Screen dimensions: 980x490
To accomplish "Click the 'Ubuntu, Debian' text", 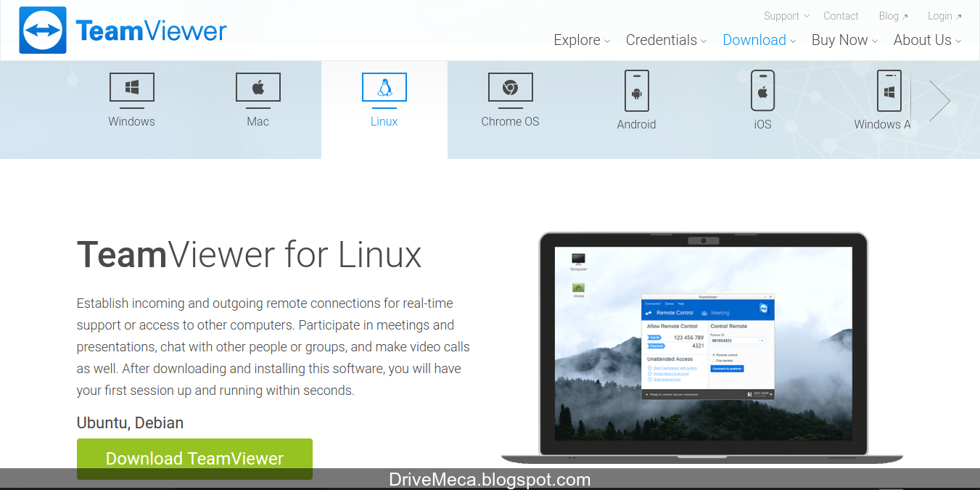I will point(130,422).
